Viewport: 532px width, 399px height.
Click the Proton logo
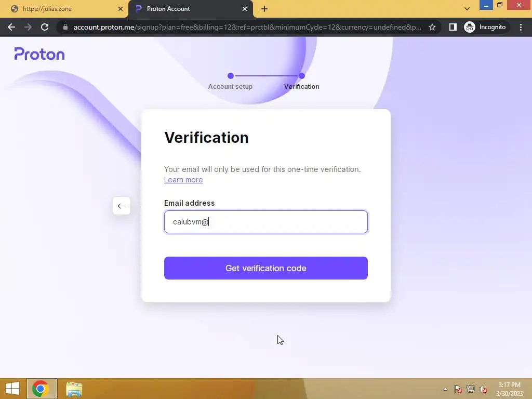[39, 54]
